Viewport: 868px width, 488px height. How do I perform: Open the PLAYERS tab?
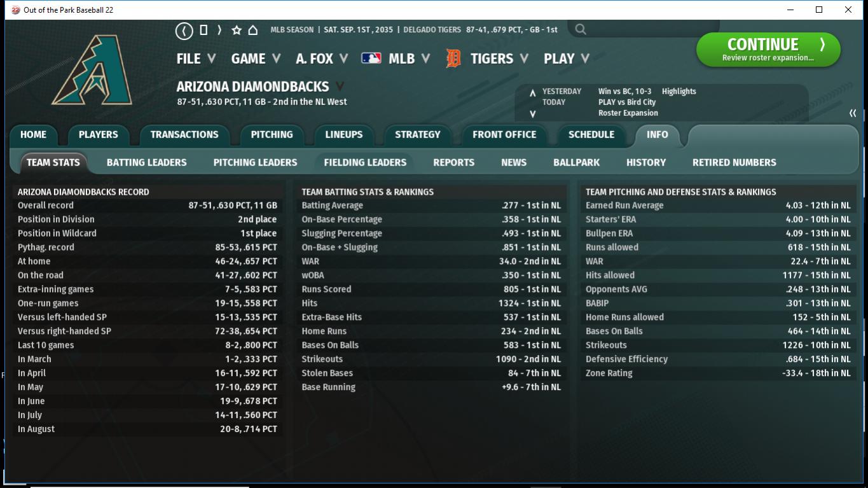coord(98,135)
